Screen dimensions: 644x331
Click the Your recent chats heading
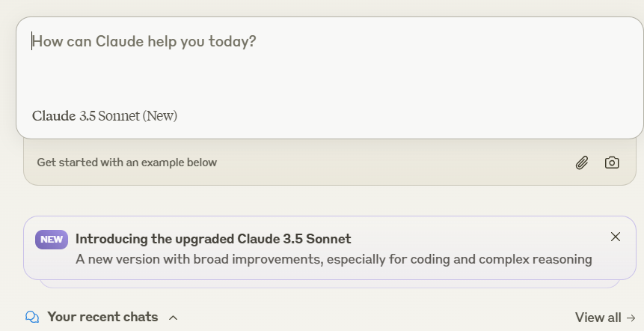[x=102, y=317]
